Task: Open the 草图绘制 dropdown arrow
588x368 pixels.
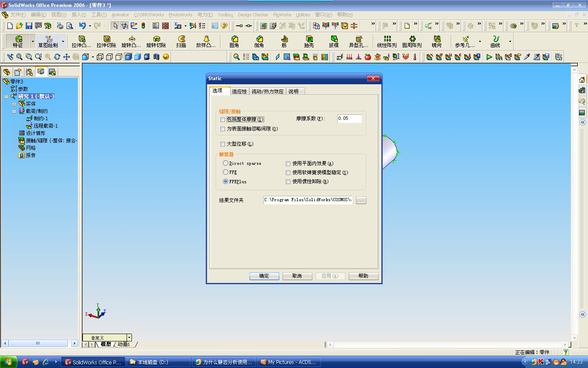Action: [x=63, y=41]
